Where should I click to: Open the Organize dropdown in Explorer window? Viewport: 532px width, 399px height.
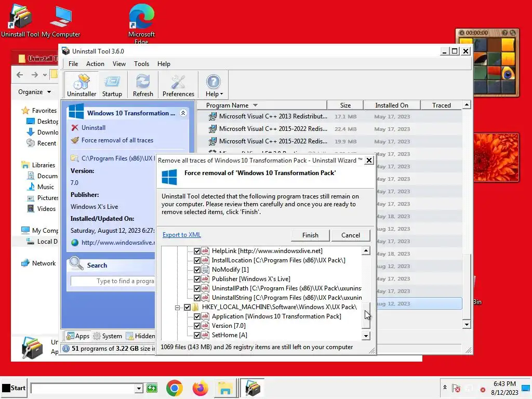click(34, 92)
